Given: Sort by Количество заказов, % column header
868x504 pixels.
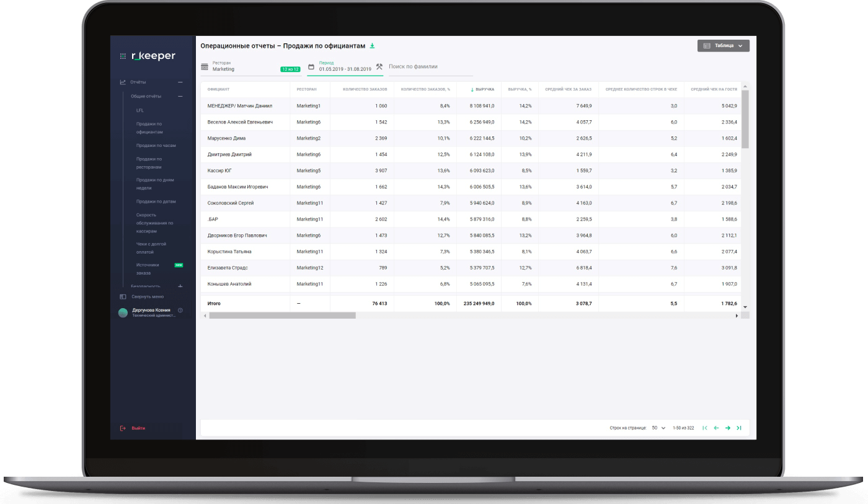Looking at the screenshot, I should coord(425,89).
